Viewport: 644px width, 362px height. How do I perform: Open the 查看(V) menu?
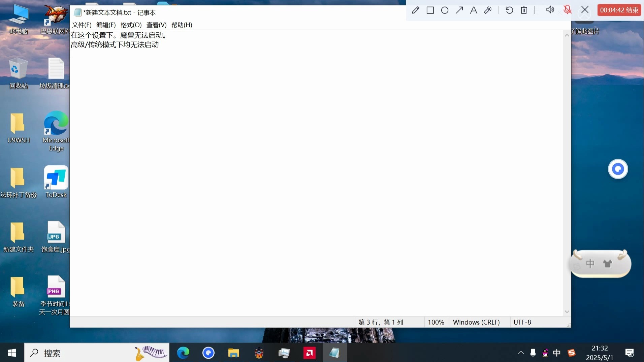(x=156, y=25)
